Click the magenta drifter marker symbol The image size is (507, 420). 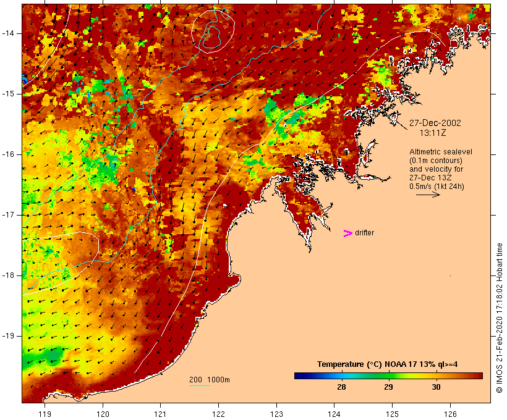point(348,233)
